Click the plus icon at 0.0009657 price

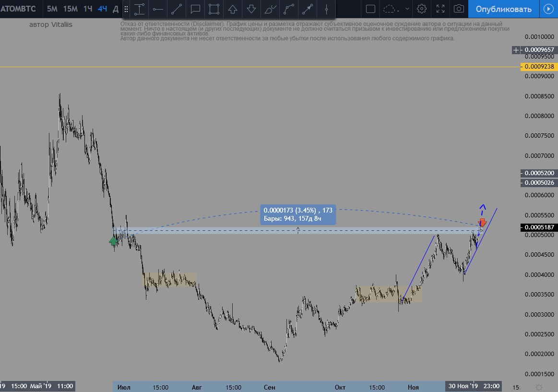tap(516, 50)
